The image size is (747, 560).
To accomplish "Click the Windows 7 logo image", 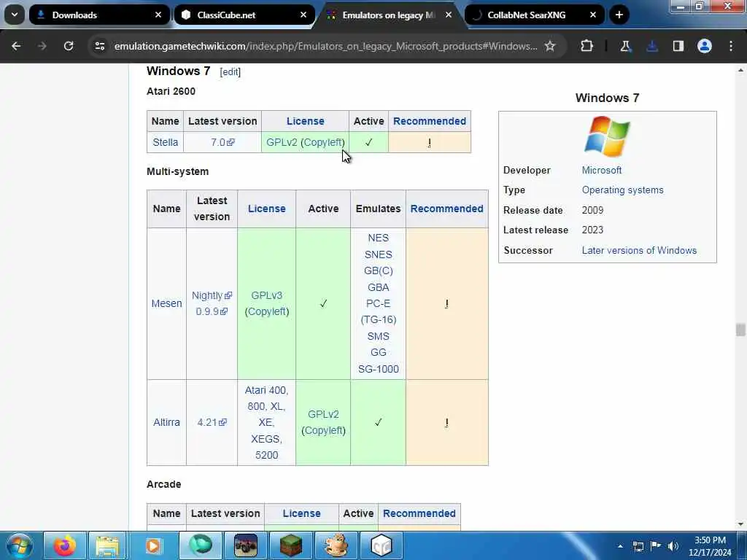I will pyautogui.click(x=608, y=136).
